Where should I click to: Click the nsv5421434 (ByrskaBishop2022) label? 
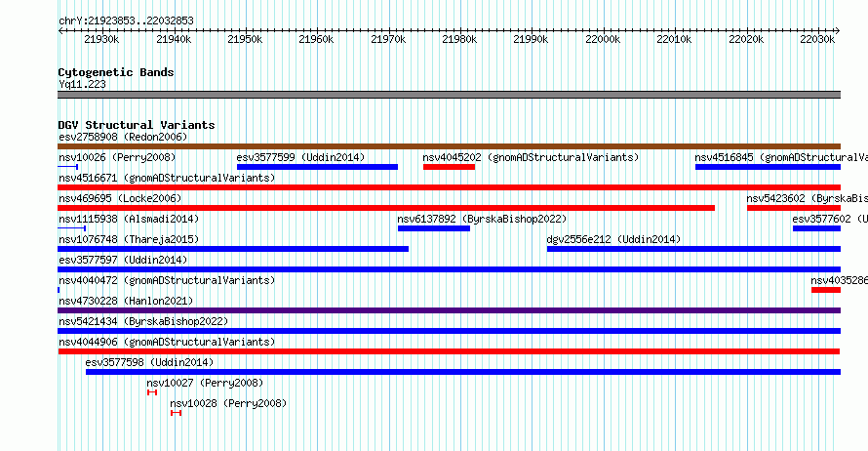pos(143,321)
